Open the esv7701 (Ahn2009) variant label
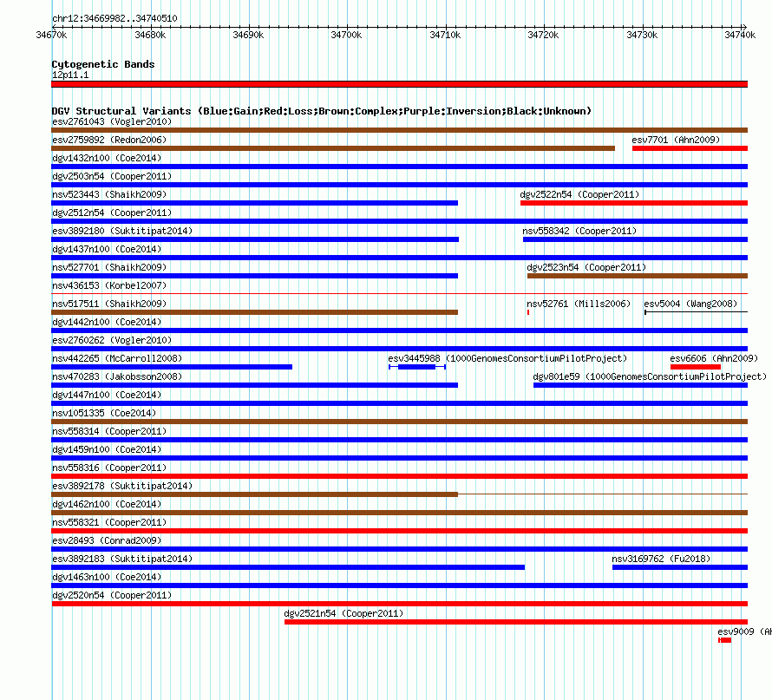The height and width of the screenshot is (700, 772). [x=676, y=140]
